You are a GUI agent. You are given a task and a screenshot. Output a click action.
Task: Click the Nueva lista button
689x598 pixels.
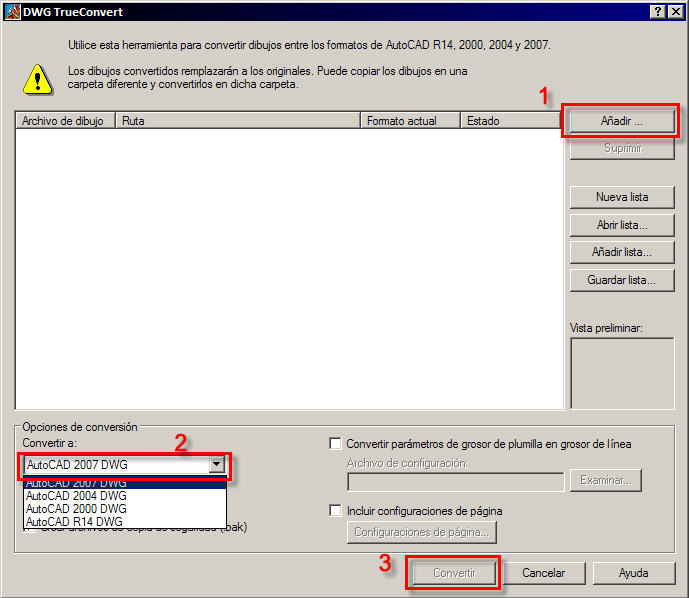(622, 197)
